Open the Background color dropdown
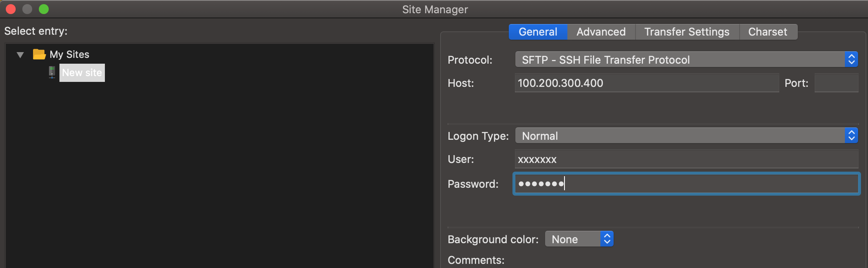The height and width of the screenshot is (268, 868). tap(579, 239)
